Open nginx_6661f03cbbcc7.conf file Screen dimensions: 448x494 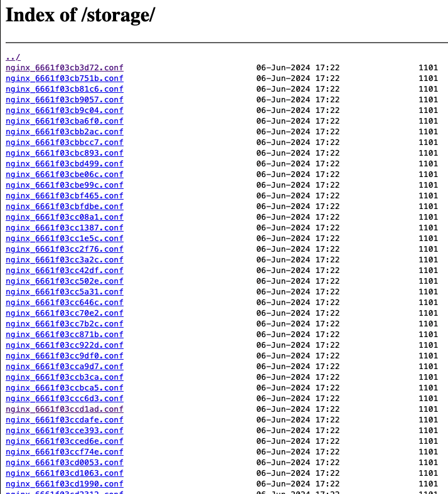click(65, 142)
